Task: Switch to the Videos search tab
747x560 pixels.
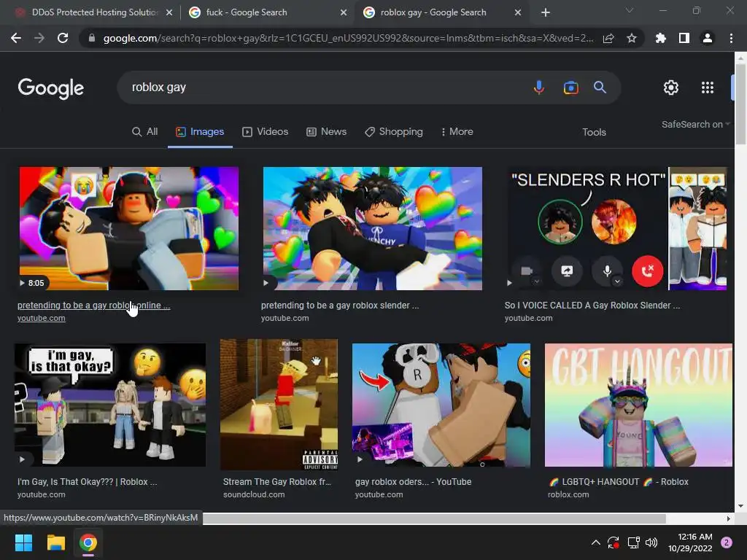Action: 266,132
